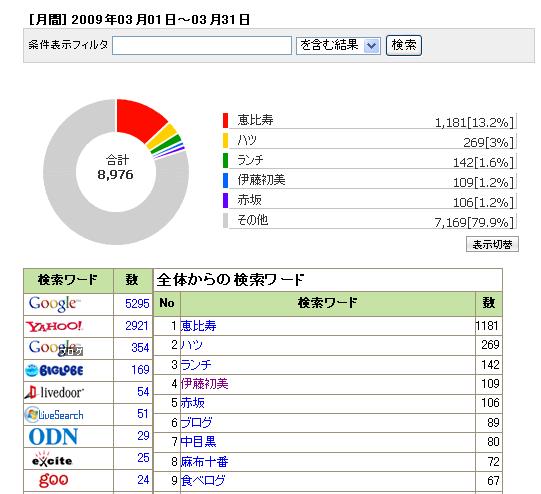Click BIGLOBE count 169
541x494 pixels.
[x=140, y=370]
